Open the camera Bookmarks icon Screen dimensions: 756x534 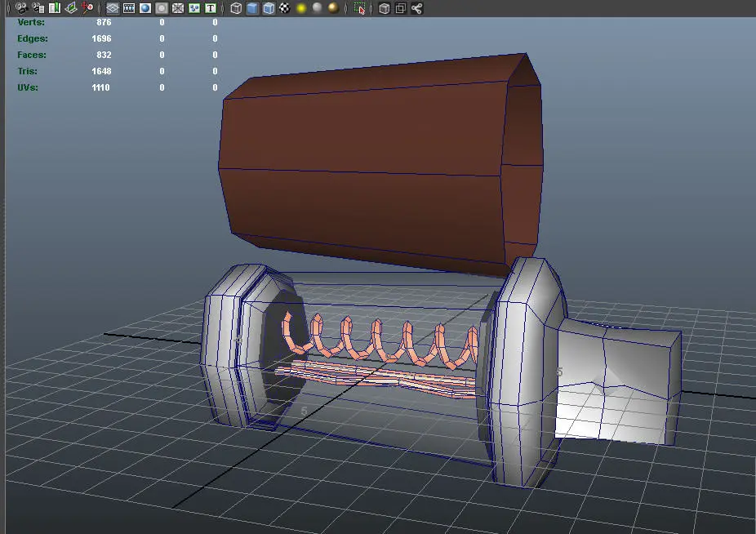pyautogui.click(x=55, y=7)
